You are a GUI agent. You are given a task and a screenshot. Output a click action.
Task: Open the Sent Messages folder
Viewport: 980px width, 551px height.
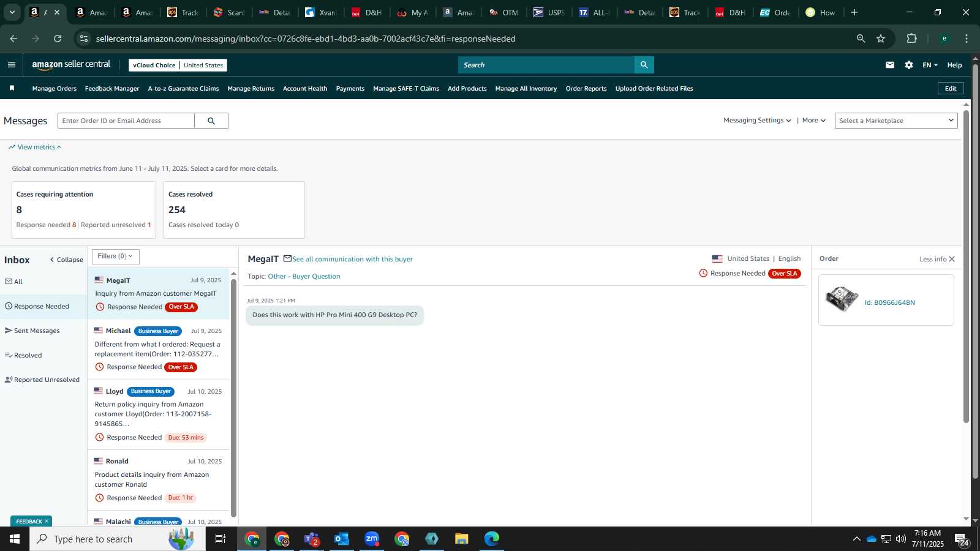32,331
